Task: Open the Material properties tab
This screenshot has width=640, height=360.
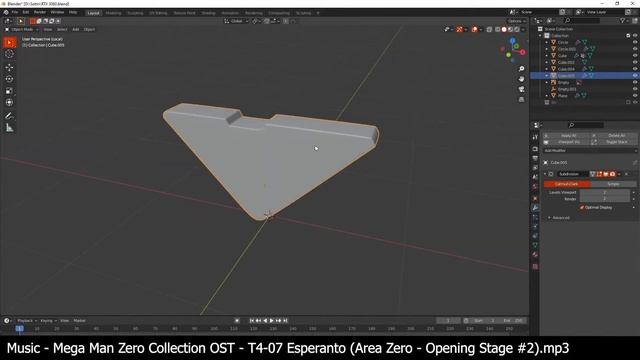Action: [535, 255]
